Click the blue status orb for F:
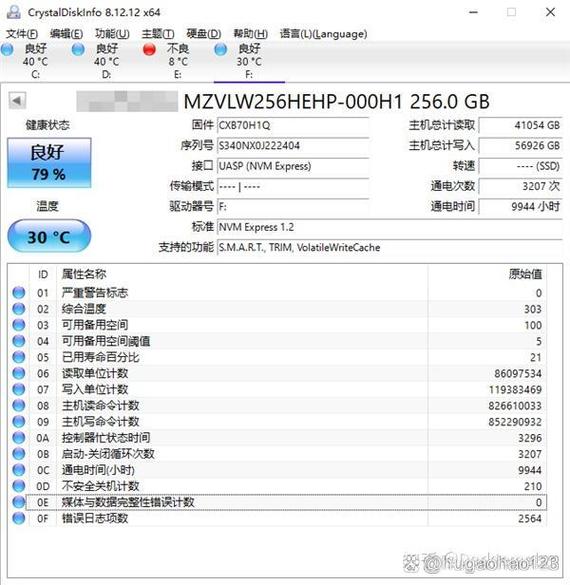Screen dimensions: 570x585 (220, 49)
